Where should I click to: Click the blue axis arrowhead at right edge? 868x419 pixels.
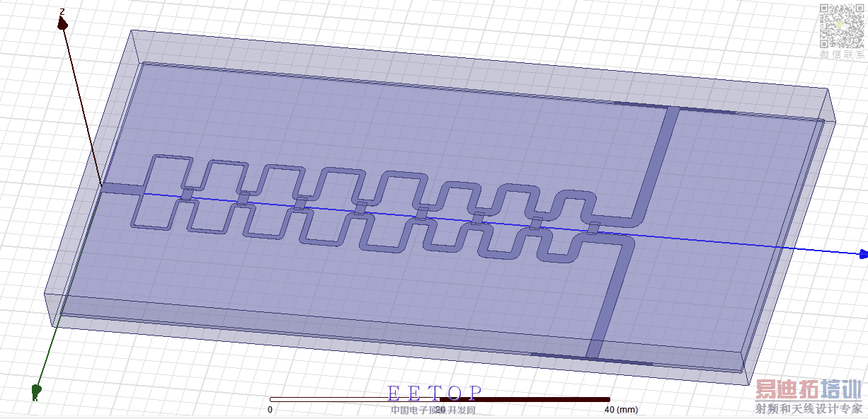click(x=864, y=254)
